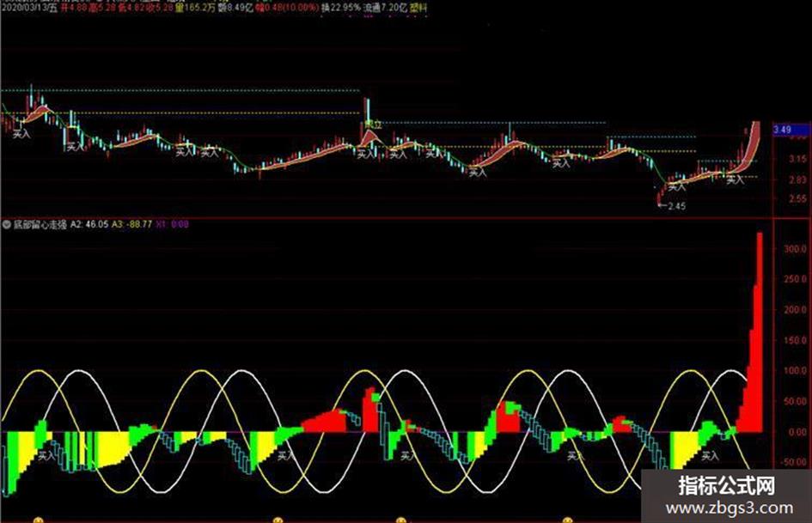The width and height of the screenshot is (812, 523).
Task: Click the 200.0 indicator axis label
Action: pyautogui.click(x=796, y=310)
